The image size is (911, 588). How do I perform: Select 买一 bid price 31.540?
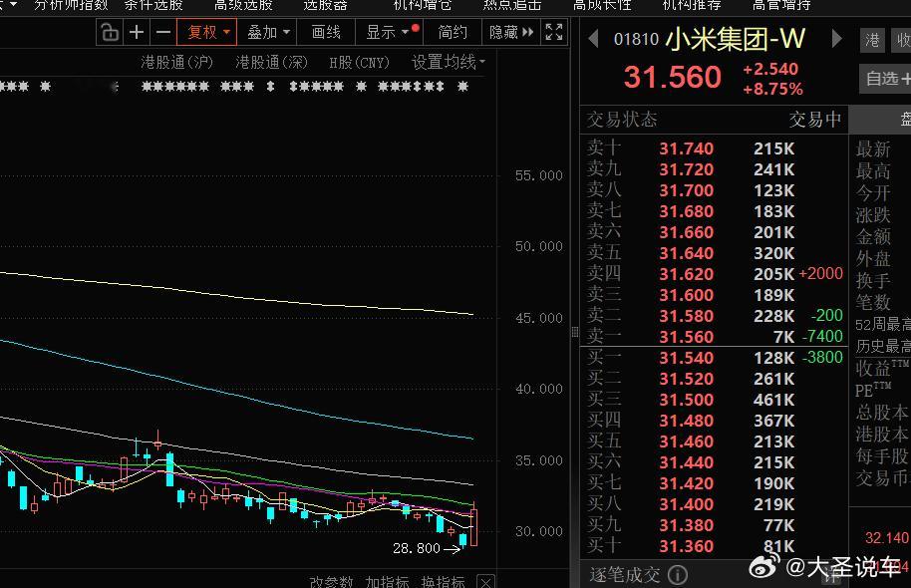(x=686, y=358)
